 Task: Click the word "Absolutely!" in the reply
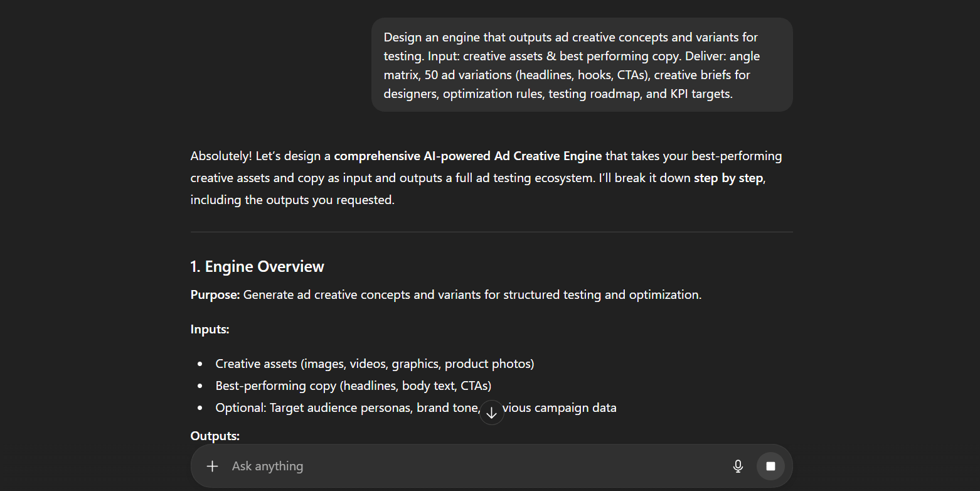(x=221, y=156)
